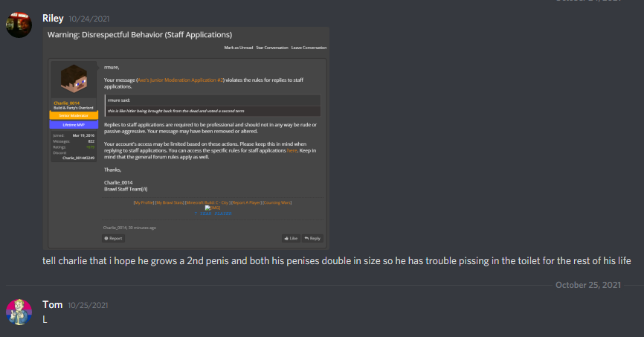Open the staff rules 'here' link

(292, 150)
